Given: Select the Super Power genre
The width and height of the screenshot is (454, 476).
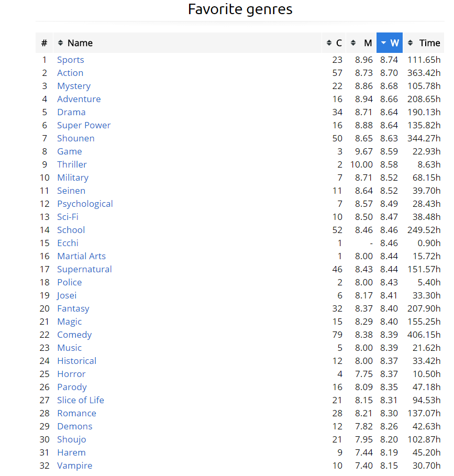Looking at the screenshot, I should (84, 125).
